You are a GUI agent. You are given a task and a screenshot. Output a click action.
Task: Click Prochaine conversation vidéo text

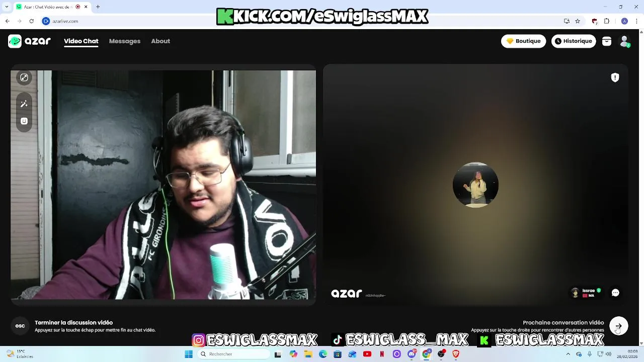[x=563, y=323]
